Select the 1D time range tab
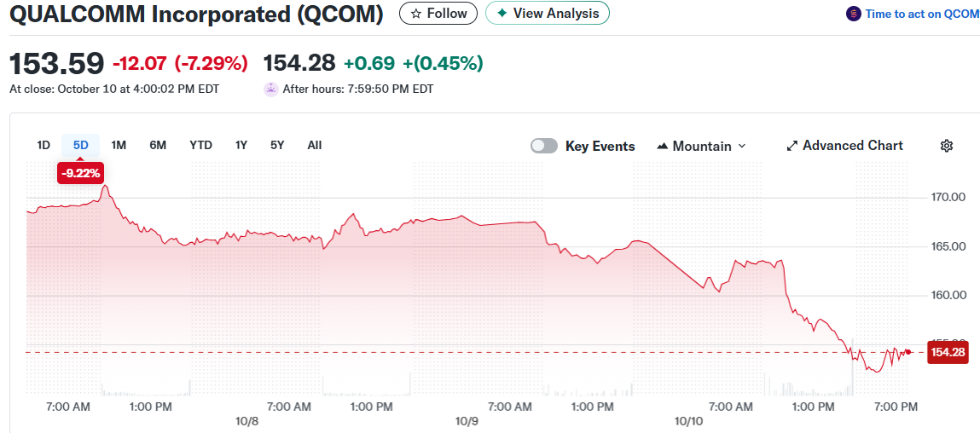Screen dimensions: 980x433 coord(43,145)
